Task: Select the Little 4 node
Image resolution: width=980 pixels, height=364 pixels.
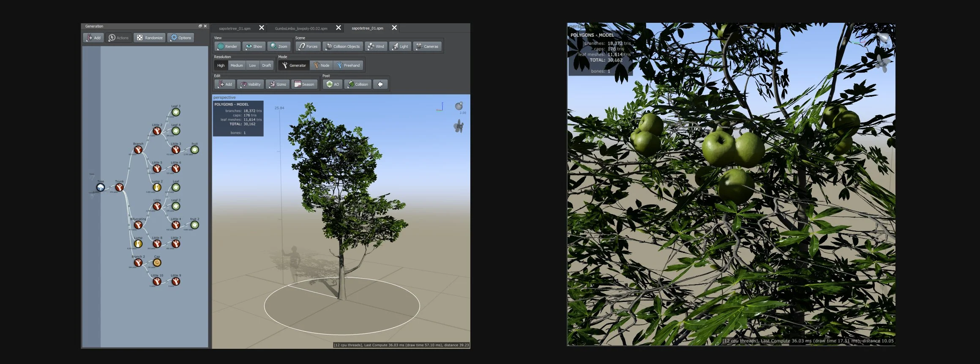Action: coord(176,225)
